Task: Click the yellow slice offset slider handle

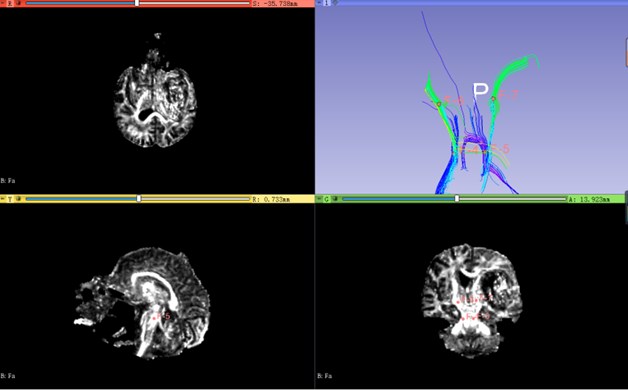Action: point(139,199)
